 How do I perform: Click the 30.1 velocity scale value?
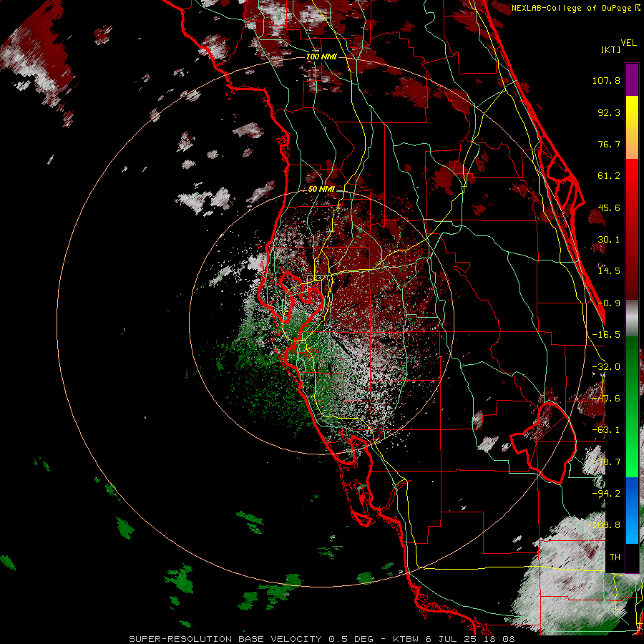609,240
